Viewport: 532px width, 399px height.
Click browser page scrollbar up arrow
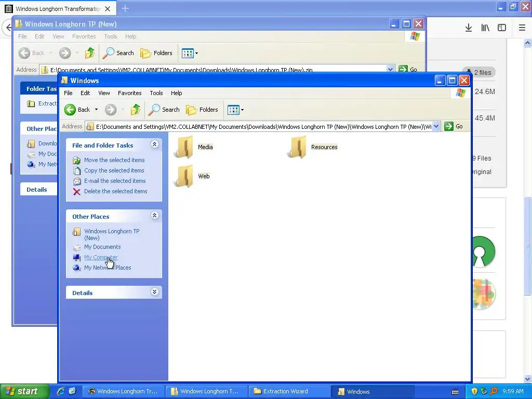528,43
